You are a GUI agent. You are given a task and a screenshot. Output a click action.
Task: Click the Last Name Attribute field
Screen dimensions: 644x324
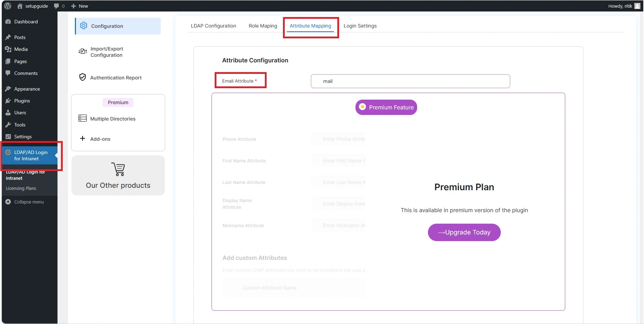tap(338, 182)
